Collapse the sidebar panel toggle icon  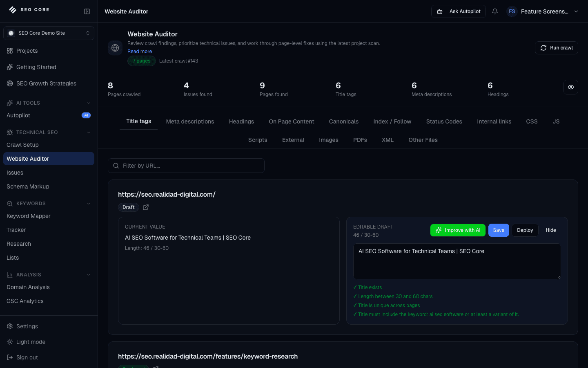(87, 11)
